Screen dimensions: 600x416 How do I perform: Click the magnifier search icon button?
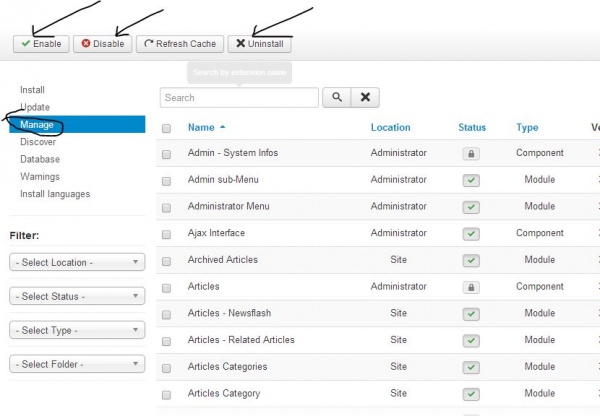click(338, 98)
